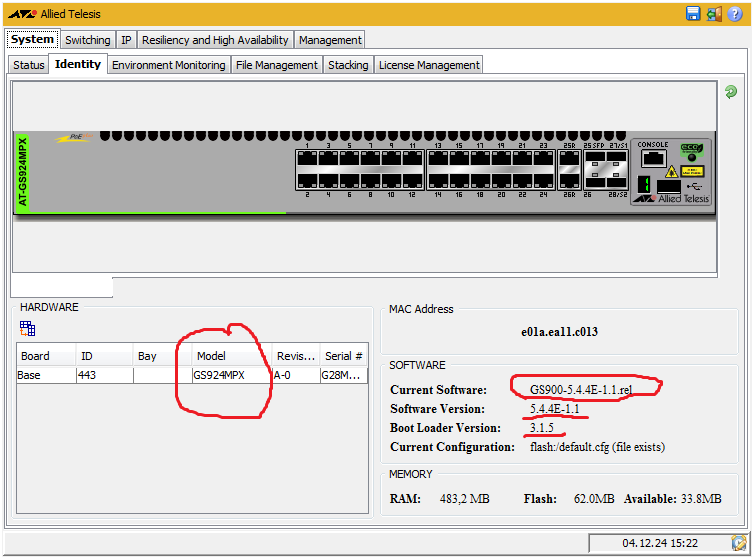Open Resiliency and High Availability tab
755x559 pixels.
point(215,40)
